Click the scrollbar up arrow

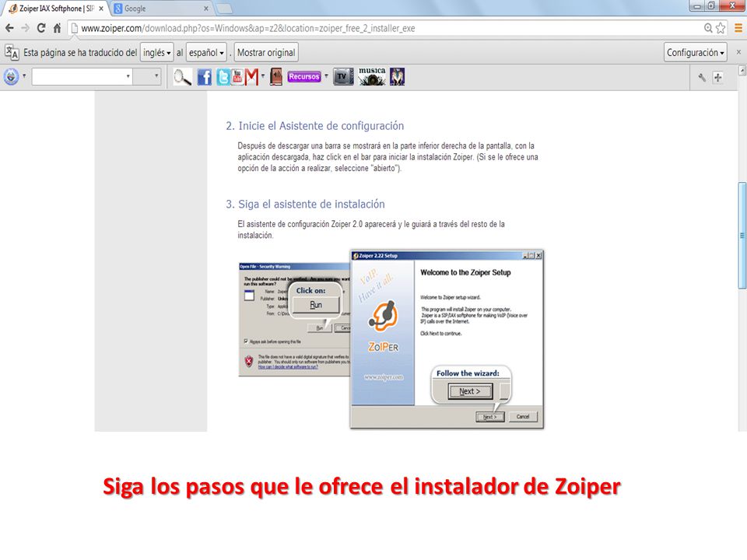coord(742,71)
